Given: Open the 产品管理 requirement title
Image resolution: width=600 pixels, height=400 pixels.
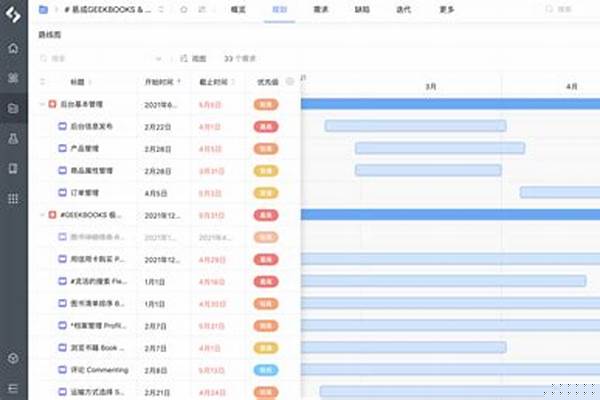Looking at the screenshot, I should tap(85, 149).
